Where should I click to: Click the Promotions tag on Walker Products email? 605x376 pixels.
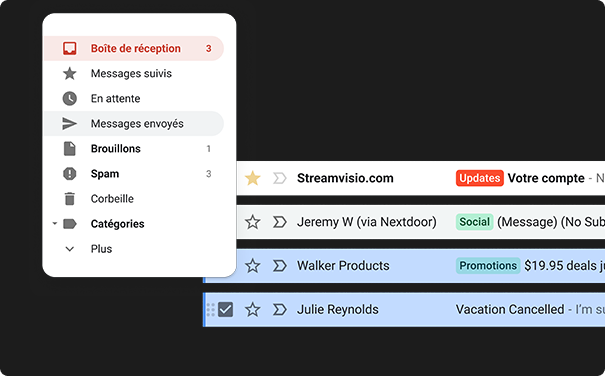(x=488, y=266)
